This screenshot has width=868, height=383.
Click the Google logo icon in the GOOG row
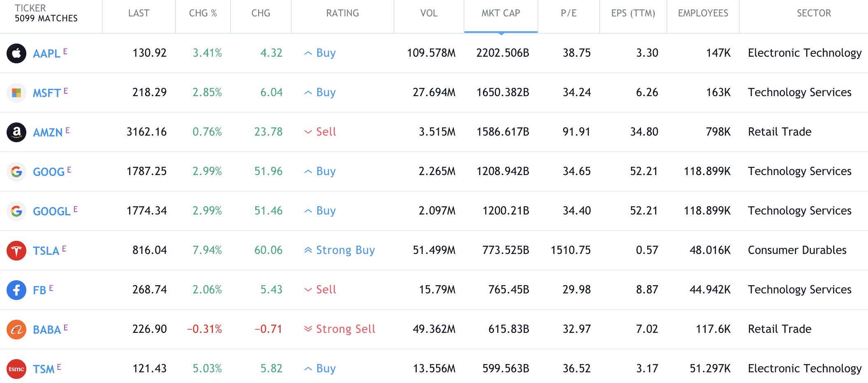point(16,171)
